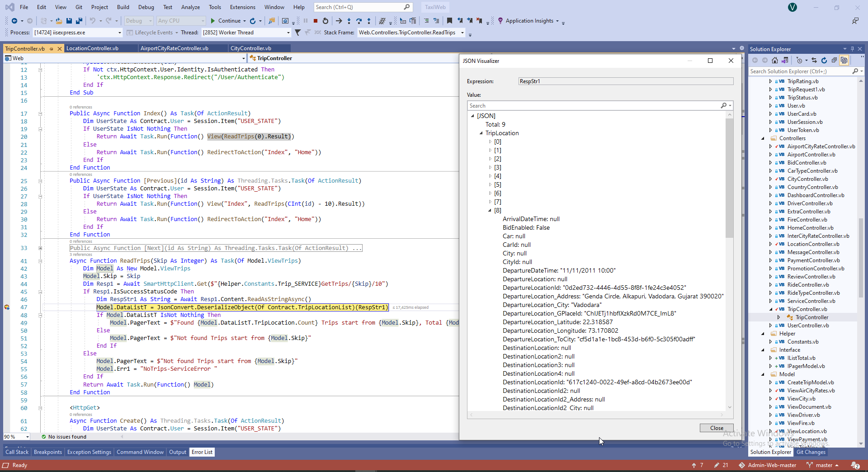Click the Save All icon
Screen dimensions: 868x472
click(x=79, y=21)
